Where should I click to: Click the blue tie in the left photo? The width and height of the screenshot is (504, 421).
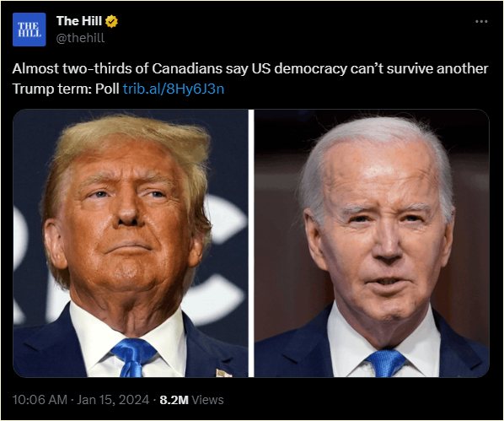tap(134, 357)
